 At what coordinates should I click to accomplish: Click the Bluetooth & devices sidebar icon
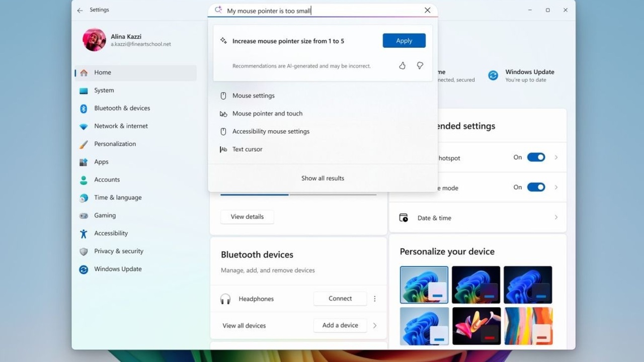(84, 108)
